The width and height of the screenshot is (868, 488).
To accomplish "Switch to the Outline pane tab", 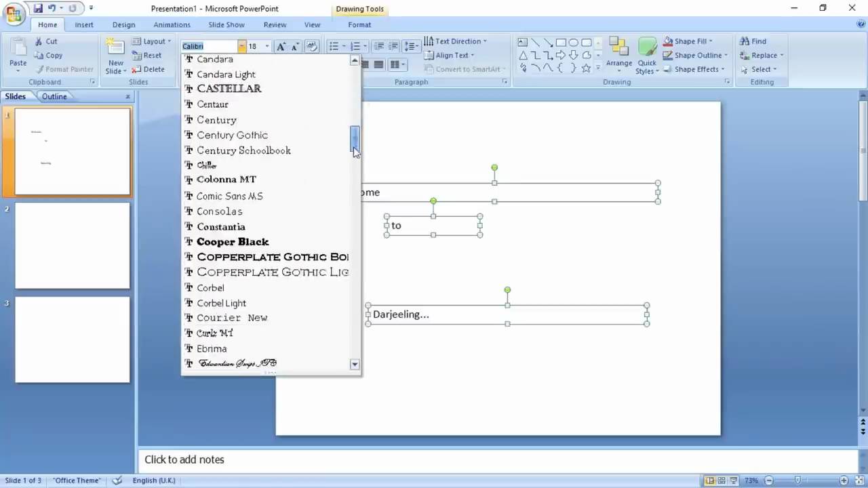I will [x=54, y=96].
